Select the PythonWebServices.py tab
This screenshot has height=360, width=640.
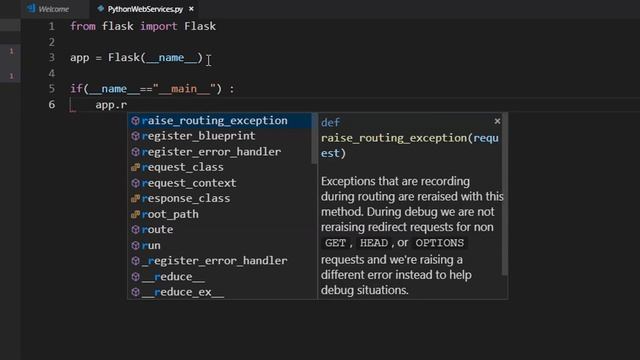(x=145, y=9)
